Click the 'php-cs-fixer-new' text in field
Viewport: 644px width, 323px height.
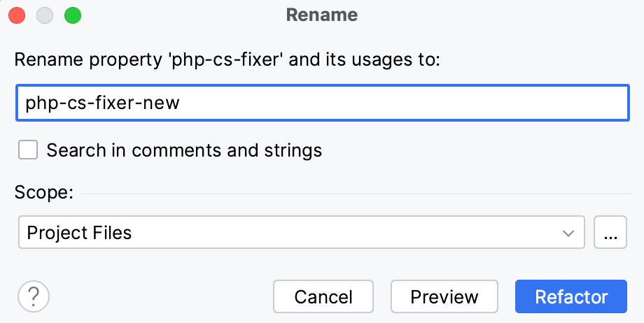(x=102, y=103)
